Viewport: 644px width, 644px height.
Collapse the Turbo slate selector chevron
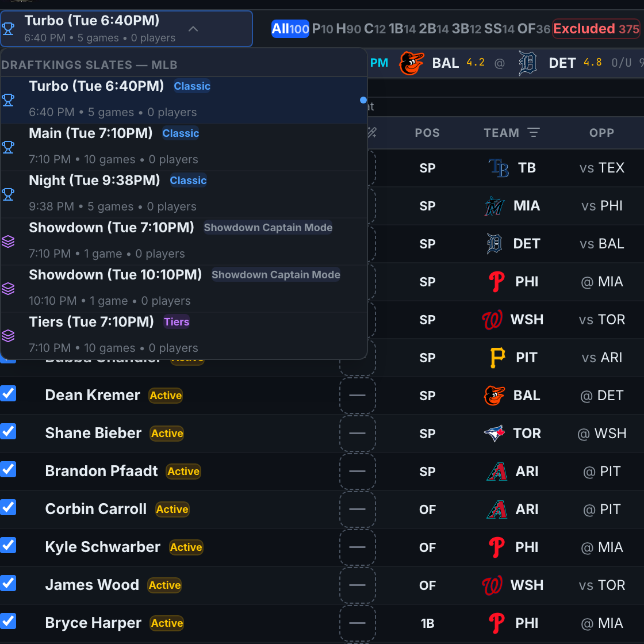pos(193,29)
